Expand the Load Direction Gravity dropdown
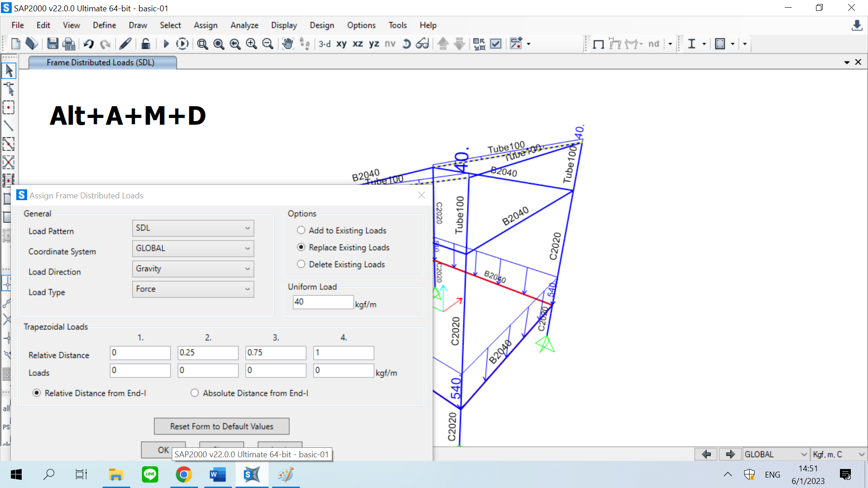868x488 pixels. click(x=193, y=269)
